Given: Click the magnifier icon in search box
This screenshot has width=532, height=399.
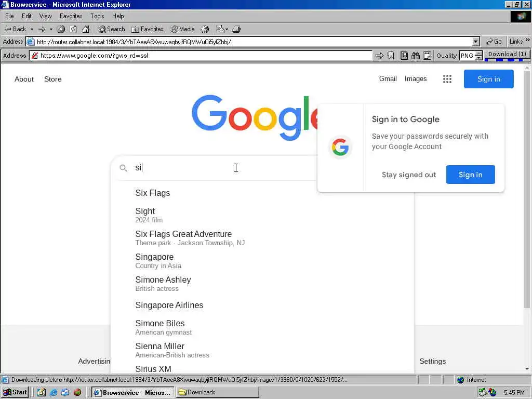Looking at the screenshot, I should point(124,168).
